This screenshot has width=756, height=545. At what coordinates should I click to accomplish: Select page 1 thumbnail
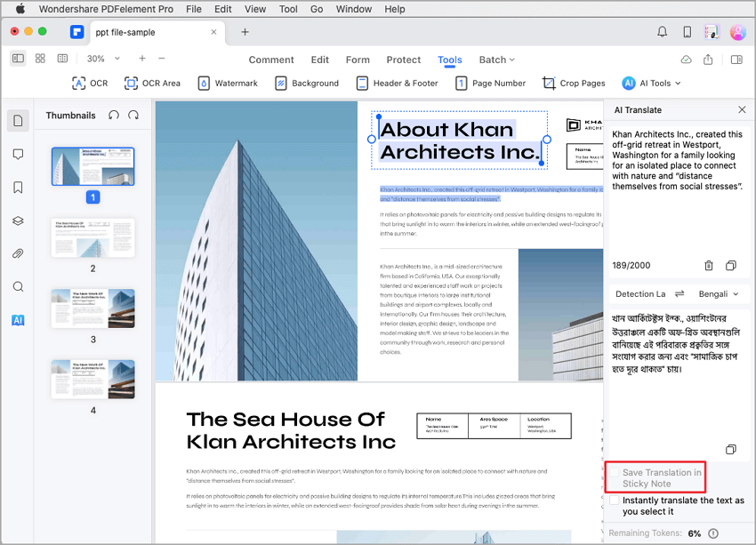[93, 167]
